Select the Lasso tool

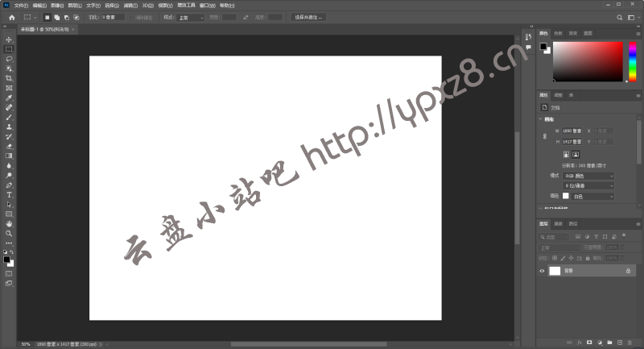(9, 59)
